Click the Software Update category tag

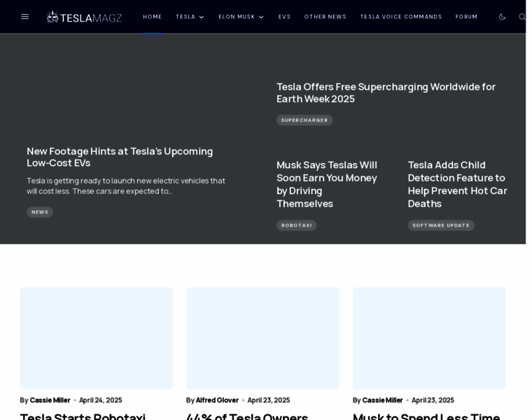pyautogui.click(x=441, y=225)
